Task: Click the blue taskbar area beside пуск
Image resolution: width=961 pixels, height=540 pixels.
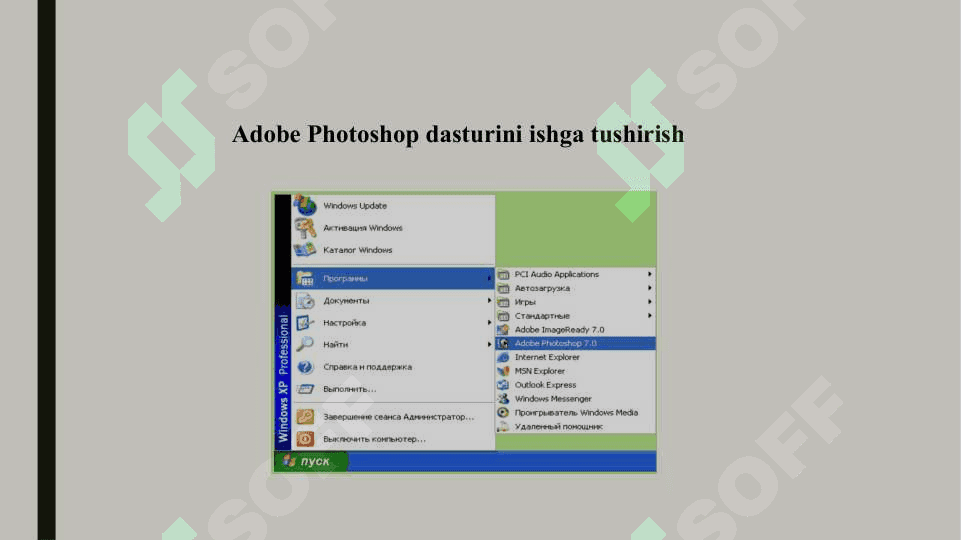Action: click(x=502, y=461)
